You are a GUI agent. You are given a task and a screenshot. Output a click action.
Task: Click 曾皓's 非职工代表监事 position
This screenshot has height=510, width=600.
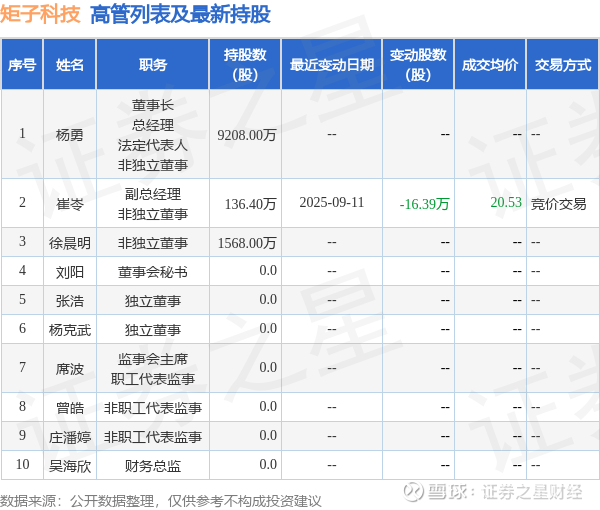(x=153, y=408)
